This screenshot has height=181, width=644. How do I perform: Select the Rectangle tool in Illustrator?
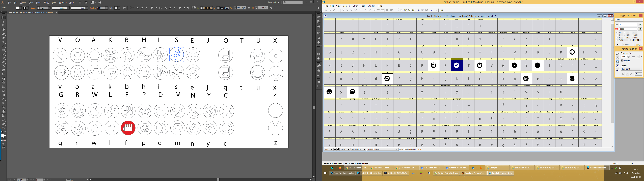pos(4,50)
